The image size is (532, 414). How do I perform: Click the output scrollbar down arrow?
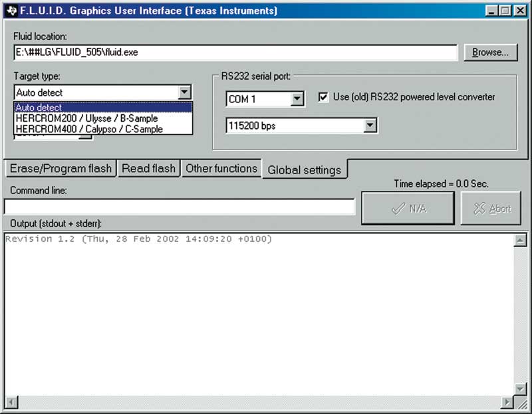[520, 389]
